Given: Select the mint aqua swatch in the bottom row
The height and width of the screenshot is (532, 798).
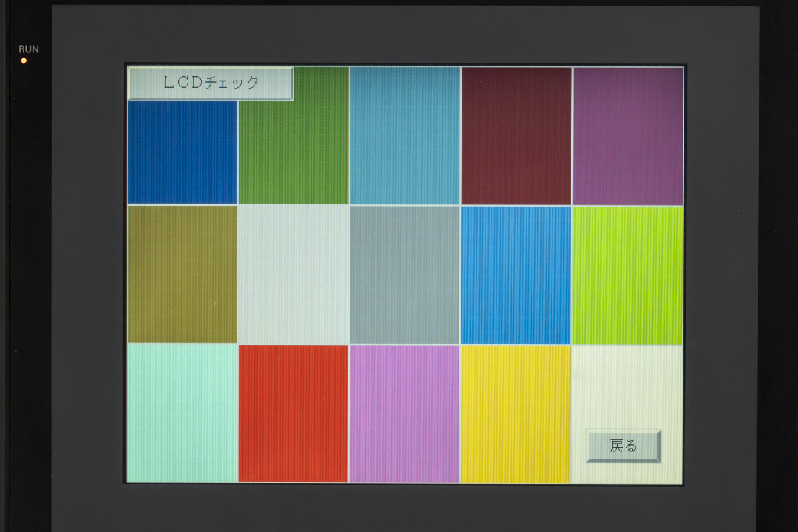Looking at the screenshot, I should (182, 413).
